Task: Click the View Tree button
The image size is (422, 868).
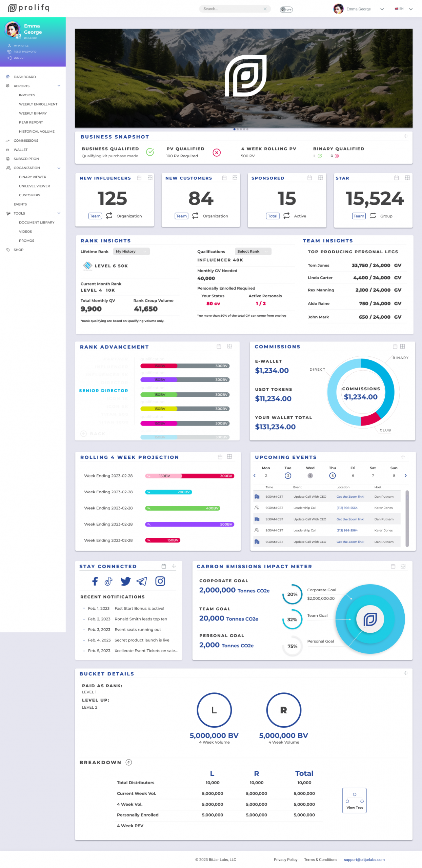Action: point(354,800)
